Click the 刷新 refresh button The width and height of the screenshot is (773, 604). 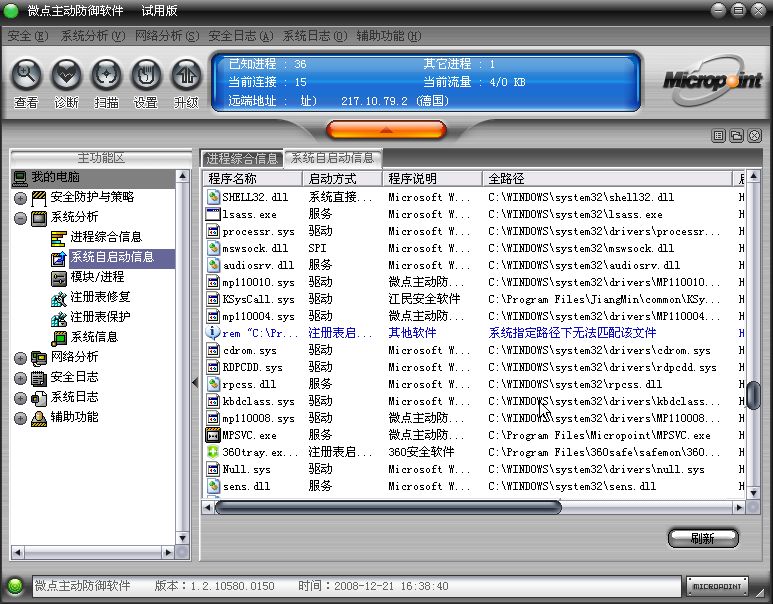703,538
